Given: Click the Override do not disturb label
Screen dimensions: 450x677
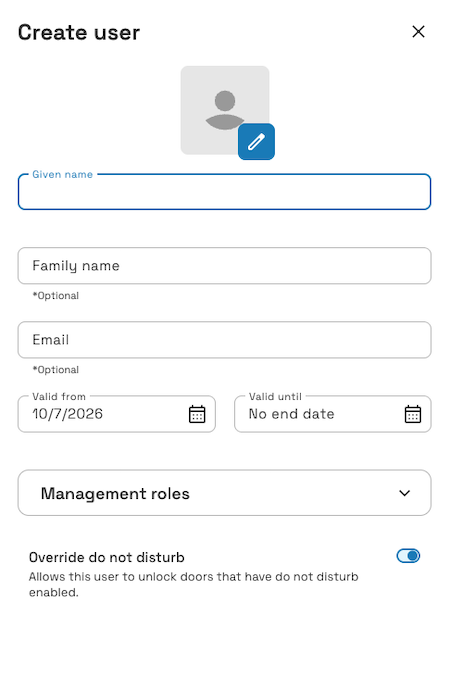Looking at the screenshot, I should [x=107, y=557].
